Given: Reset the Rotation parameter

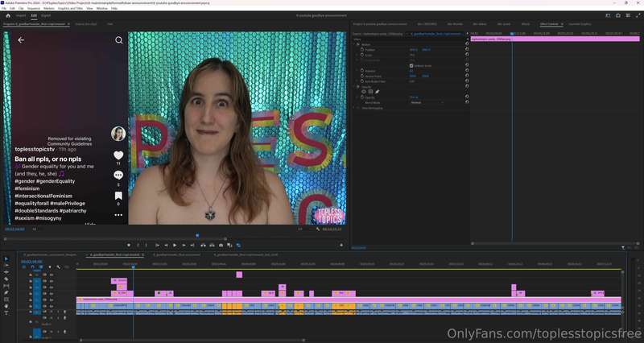Looking at the screenshot, I should [467, 71].
